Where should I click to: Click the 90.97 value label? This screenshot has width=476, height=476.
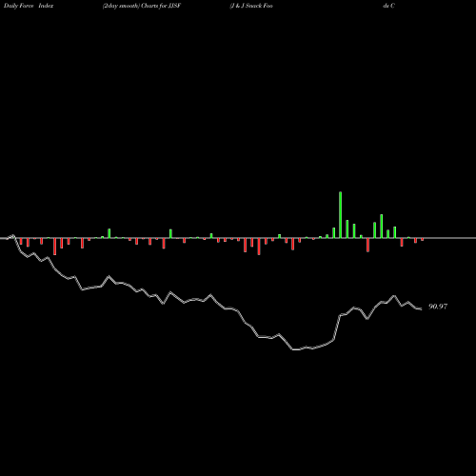(x=438, y=307)
